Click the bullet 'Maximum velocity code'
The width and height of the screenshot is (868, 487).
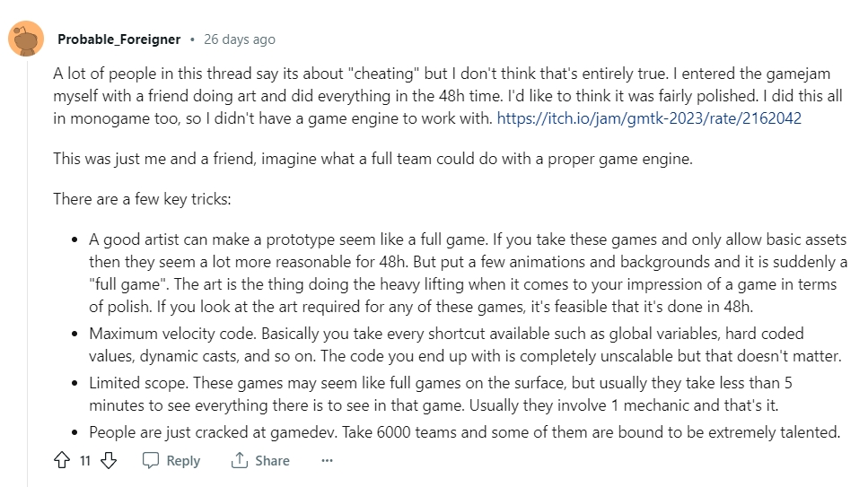tap(465, 344)
